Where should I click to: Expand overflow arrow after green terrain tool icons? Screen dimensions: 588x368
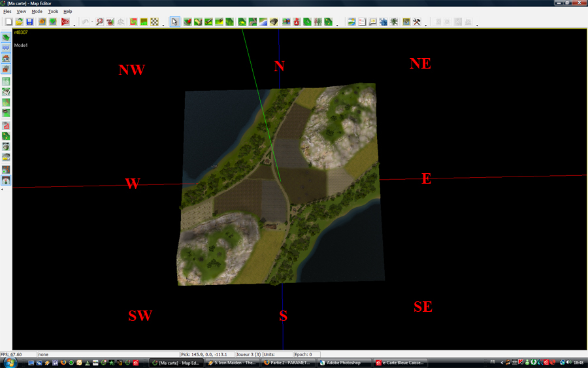click(x=337, y=25)
